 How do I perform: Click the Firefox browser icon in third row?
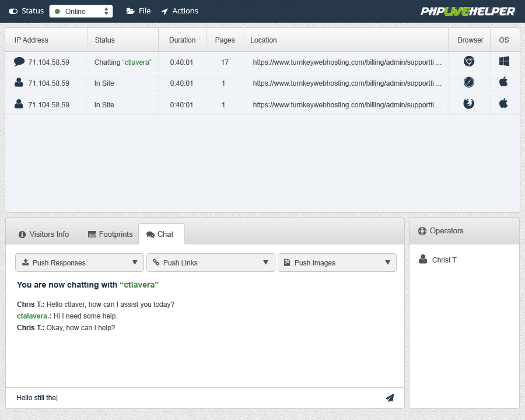[469, 104]
